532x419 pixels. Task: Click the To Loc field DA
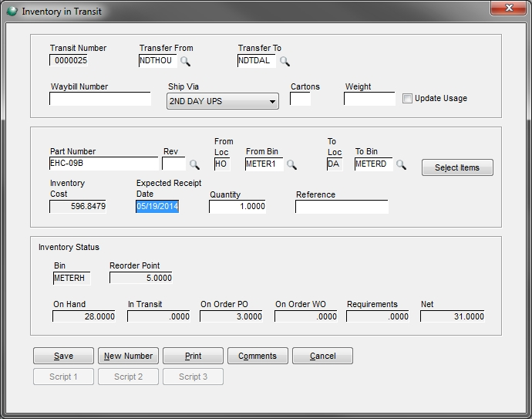[335, 164]
